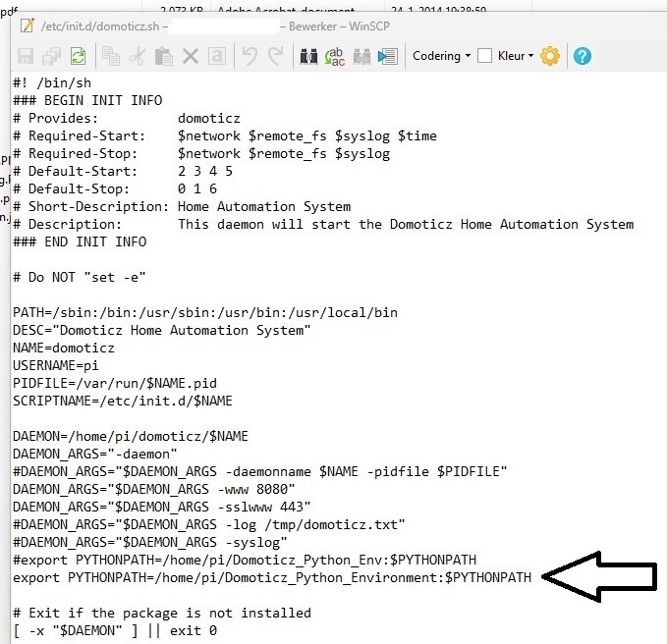
Task: Click the Delete X icon in toolbar
Action: [x=191, y=56]
